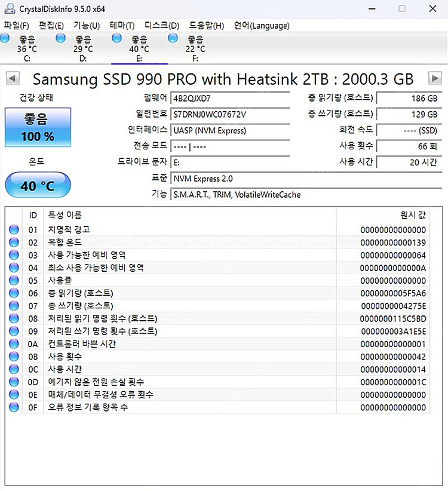
Task: Click the status icon for row 05 사용률
Action: (x=14, y=280)
